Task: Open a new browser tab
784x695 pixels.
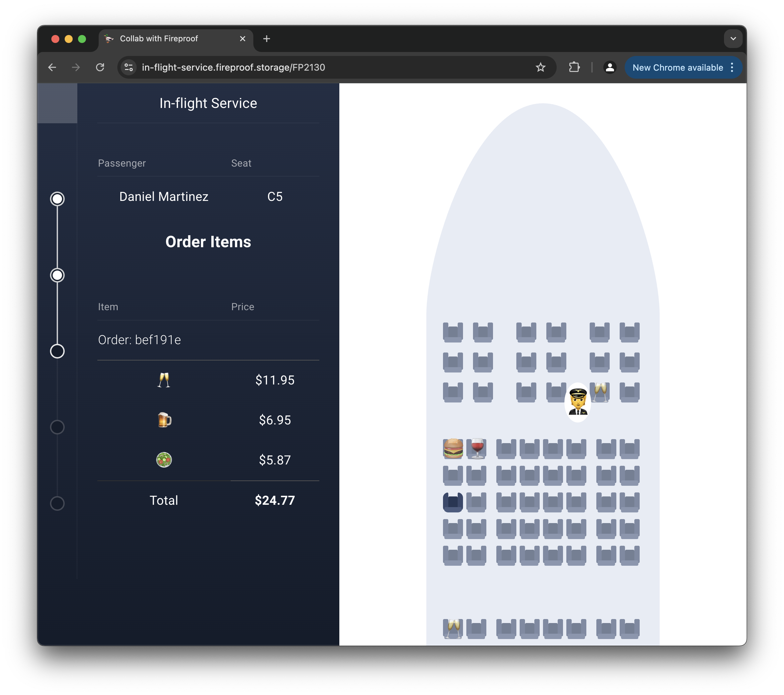Action: click(x=267, y=39)
